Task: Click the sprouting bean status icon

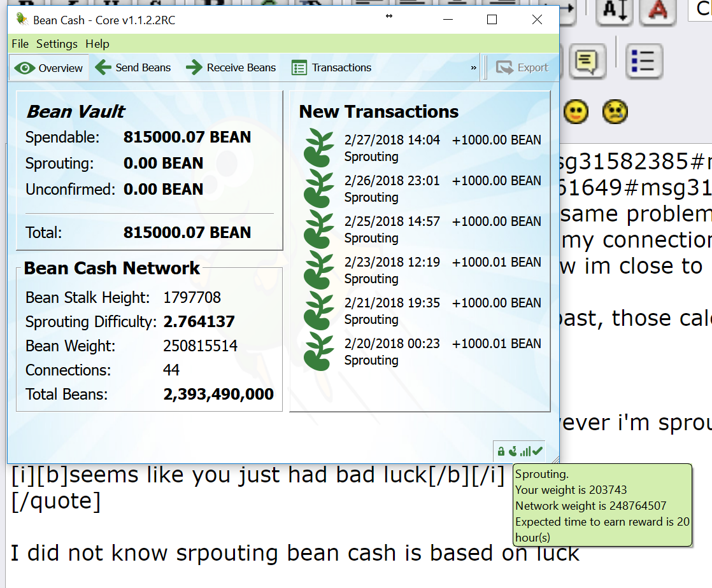Action: (513, 451)
